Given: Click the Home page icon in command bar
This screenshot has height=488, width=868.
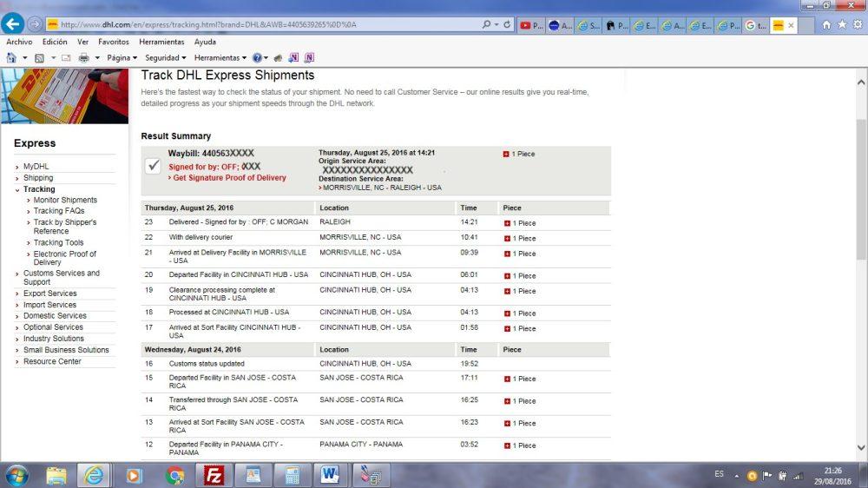Looking at the screenshot, I should [x=11, y=57].
